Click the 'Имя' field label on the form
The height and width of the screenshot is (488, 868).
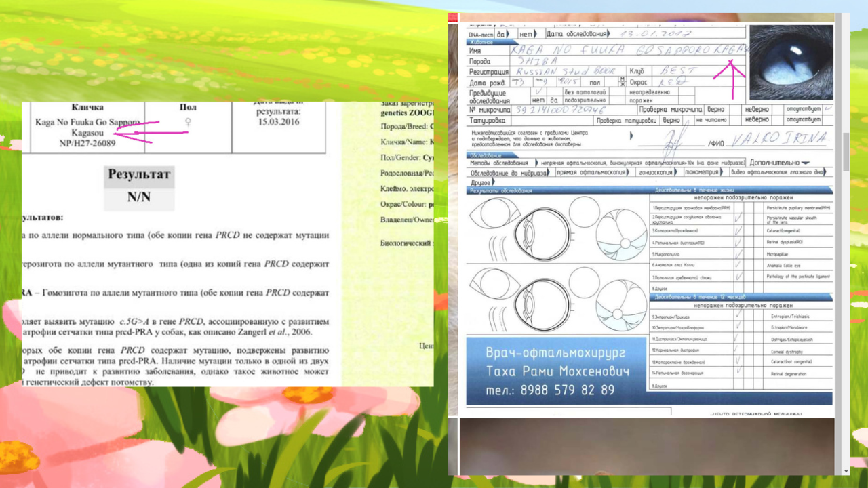[x=475, y=51]
